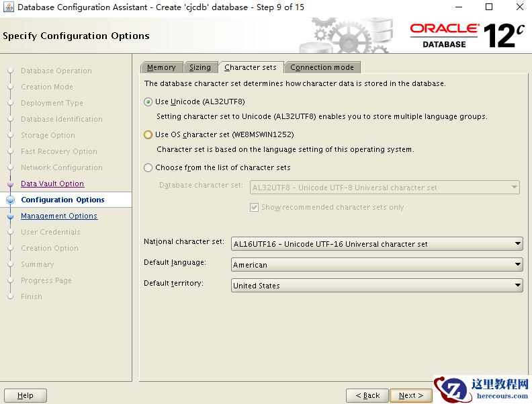Click the Oracle Database 12c logo
This screenshot has width=532, height=404.
pyautogui.click(x=467, y=36)
